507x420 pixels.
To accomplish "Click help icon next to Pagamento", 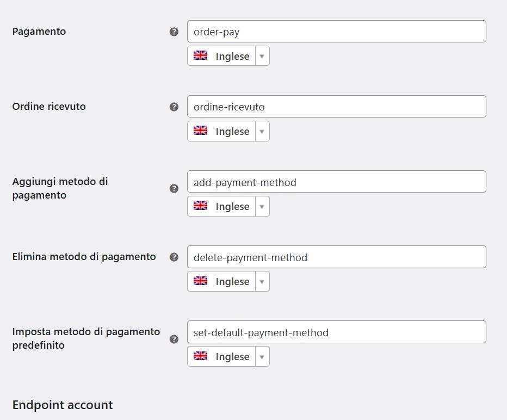I will tap(174, 32).
